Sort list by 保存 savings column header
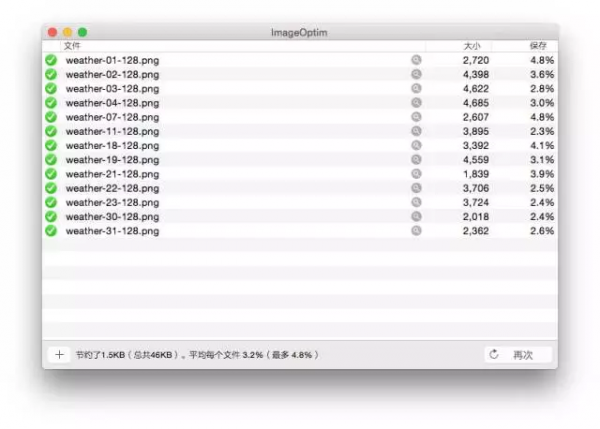Screen dimensions: 600x429 (x=538, y=46)
